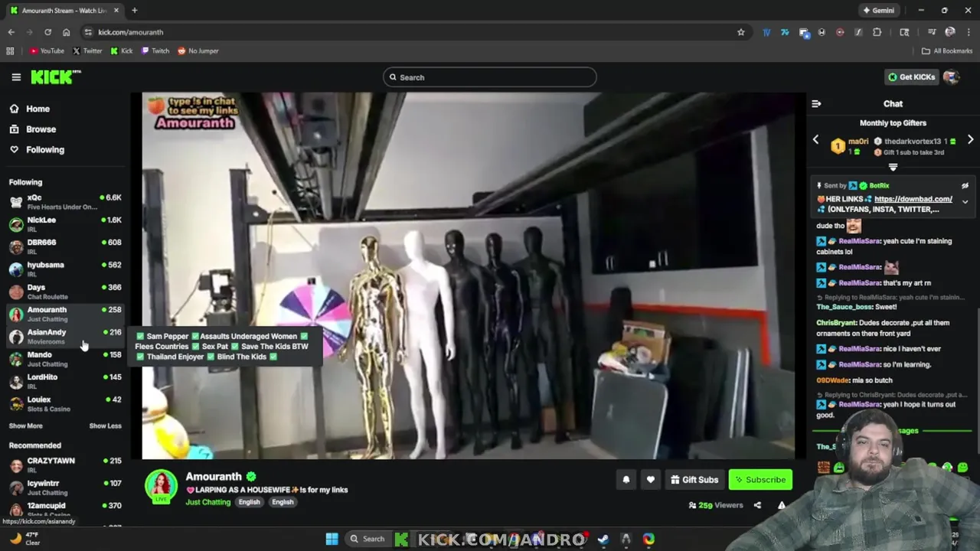Expand the pinned message chevron
This screenshot has width=980, height=551.
[x=965, y=202]
